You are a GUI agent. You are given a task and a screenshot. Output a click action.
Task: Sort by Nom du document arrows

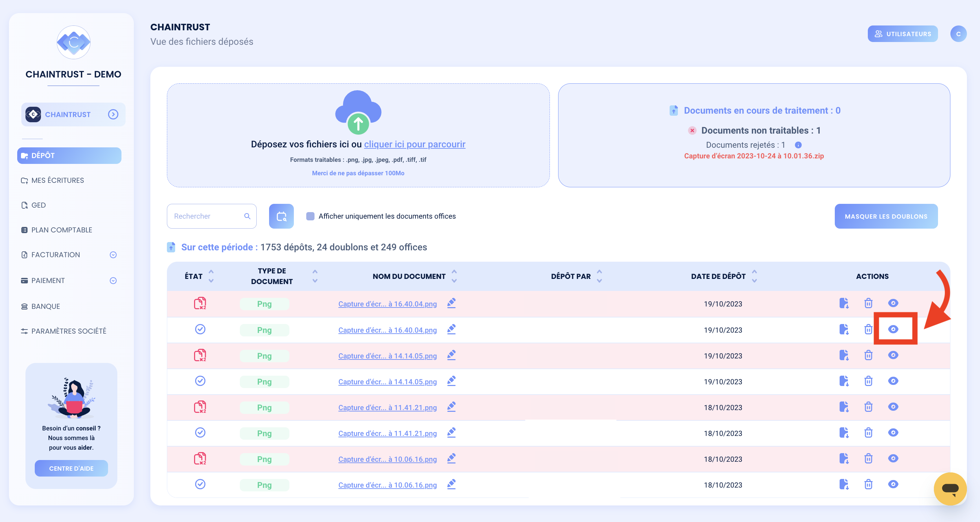tap(454, 276)
